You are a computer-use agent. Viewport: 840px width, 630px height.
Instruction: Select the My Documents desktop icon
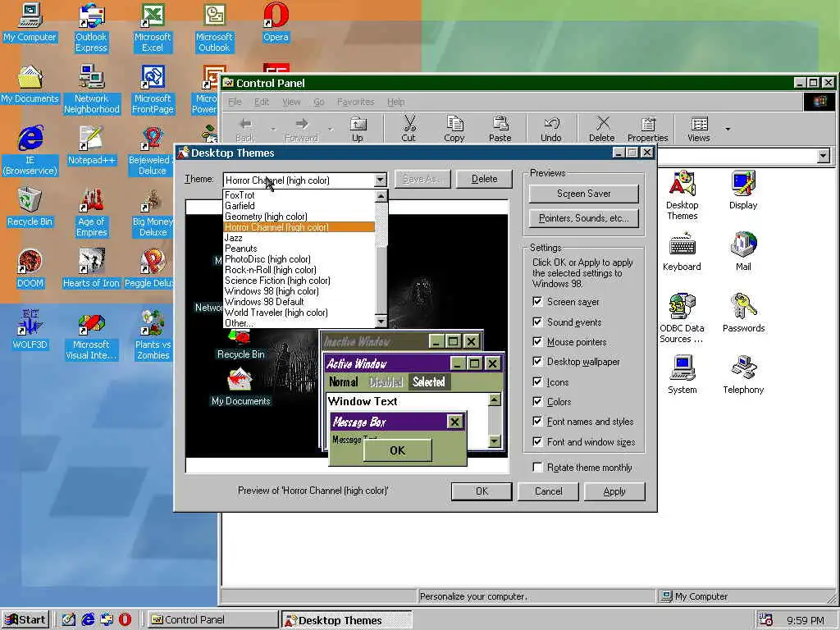click(x=30, y=84)
